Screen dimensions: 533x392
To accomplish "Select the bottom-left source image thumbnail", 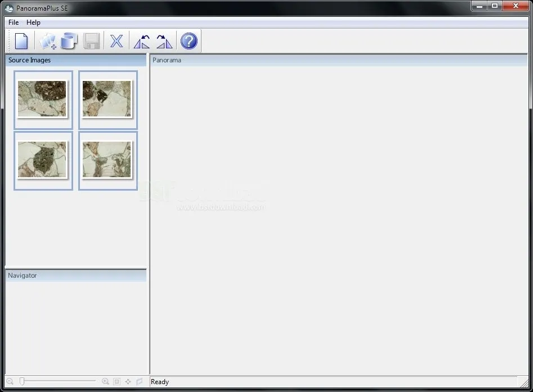I will click(43, 160).
